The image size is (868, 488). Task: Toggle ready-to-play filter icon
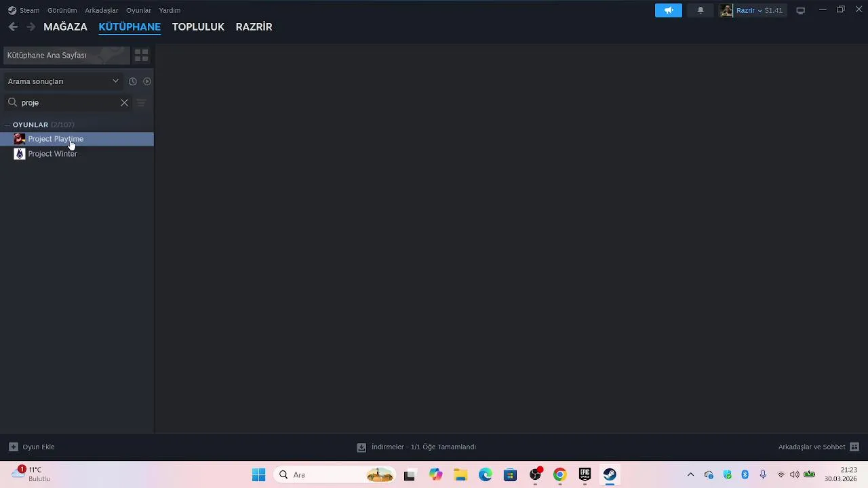[x=146, y=81]
